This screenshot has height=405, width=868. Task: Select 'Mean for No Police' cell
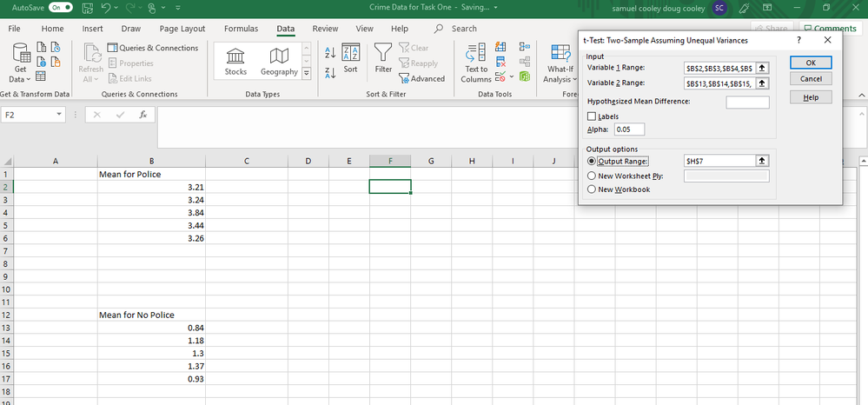point(151,315)
